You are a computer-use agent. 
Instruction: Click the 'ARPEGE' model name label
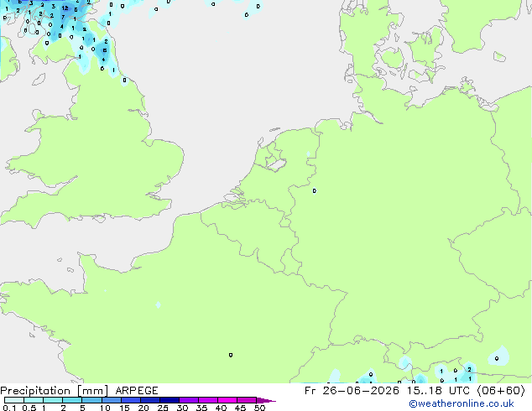click(137, 391)
